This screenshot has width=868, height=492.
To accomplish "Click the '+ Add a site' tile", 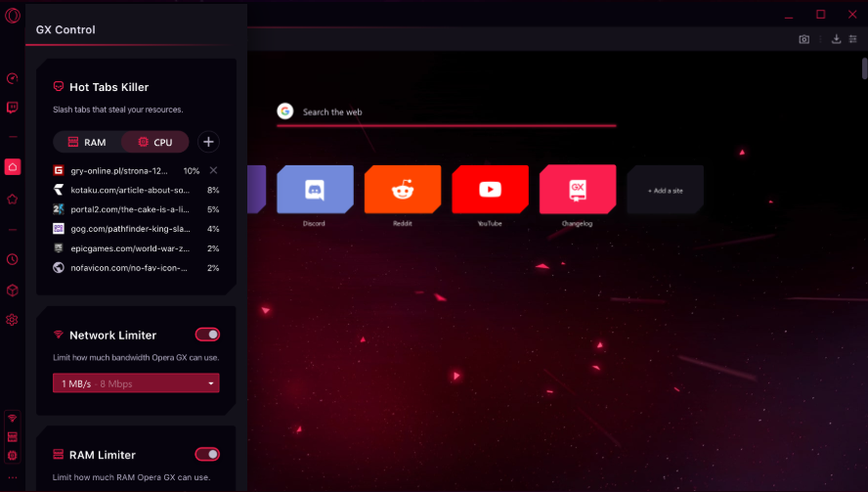I will (x=666, y=190).
